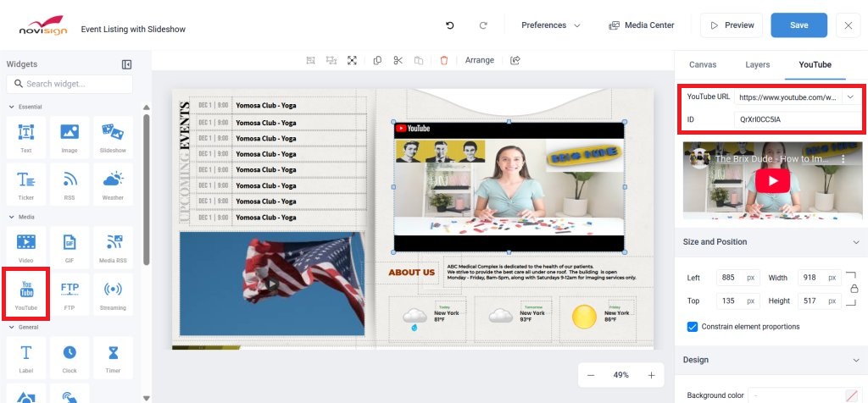Collapse the Widgets panel

pyautogui.click(x=127, y=64)
